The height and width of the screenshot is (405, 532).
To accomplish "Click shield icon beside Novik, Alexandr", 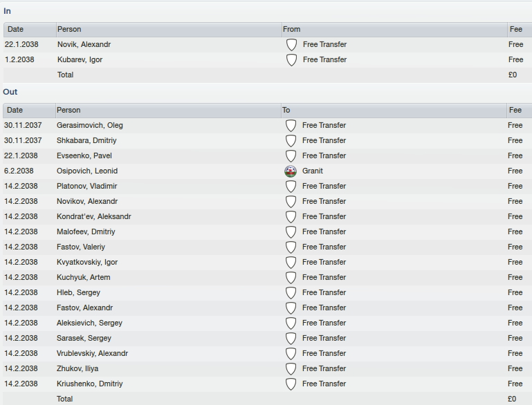I will point(291,45).
